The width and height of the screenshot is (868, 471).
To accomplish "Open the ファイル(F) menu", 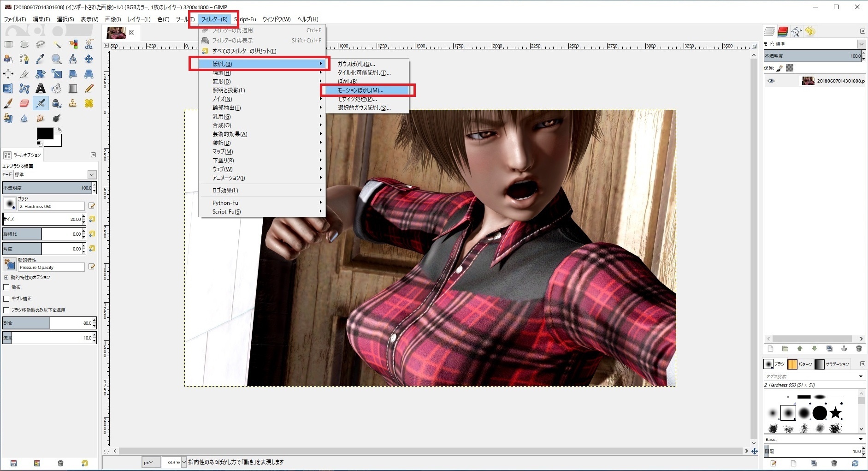I will [x=15, y=19].
